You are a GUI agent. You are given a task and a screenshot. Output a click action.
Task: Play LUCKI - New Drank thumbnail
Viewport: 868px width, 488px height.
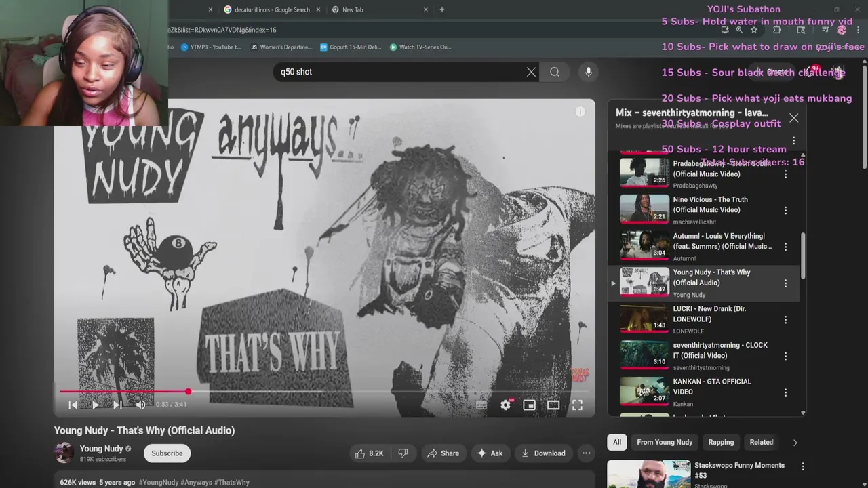(644, 319)
